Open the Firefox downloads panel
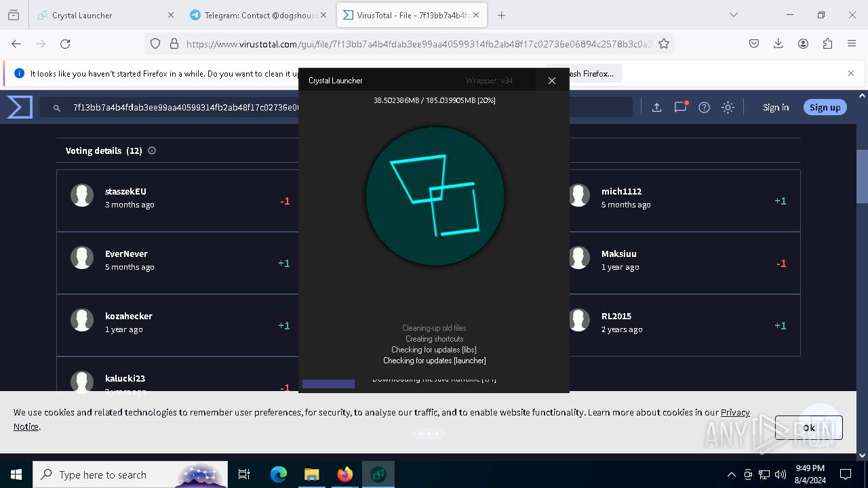868x488 pixels. tap(778, 43)
